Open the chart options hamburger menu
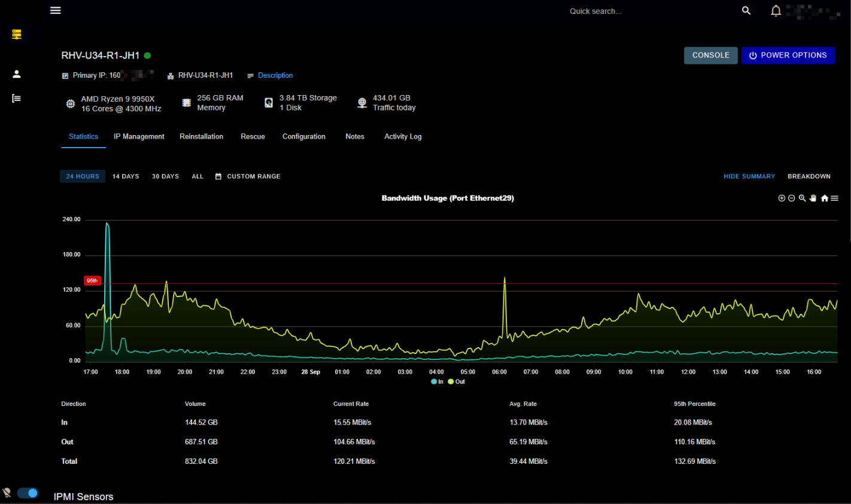 pos(834,198)
